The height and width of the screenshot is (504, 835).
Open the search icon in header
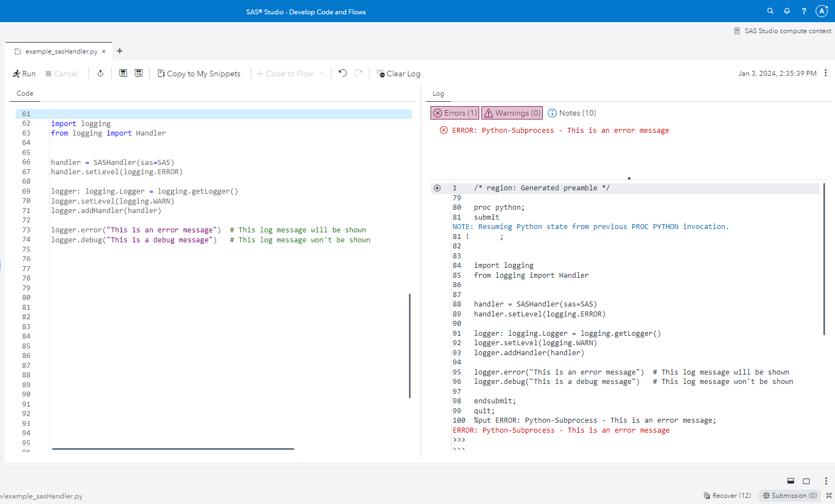click(x=770, y=11)
